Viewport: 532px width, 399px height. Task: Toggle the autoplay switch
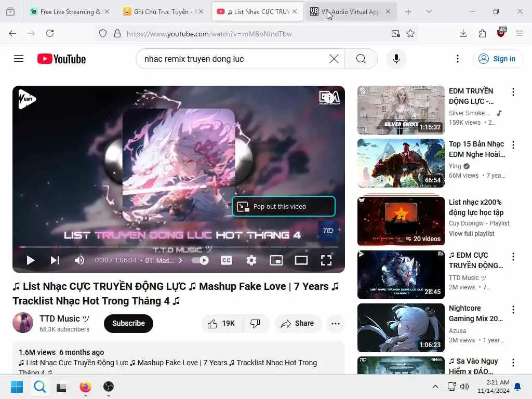200,260
